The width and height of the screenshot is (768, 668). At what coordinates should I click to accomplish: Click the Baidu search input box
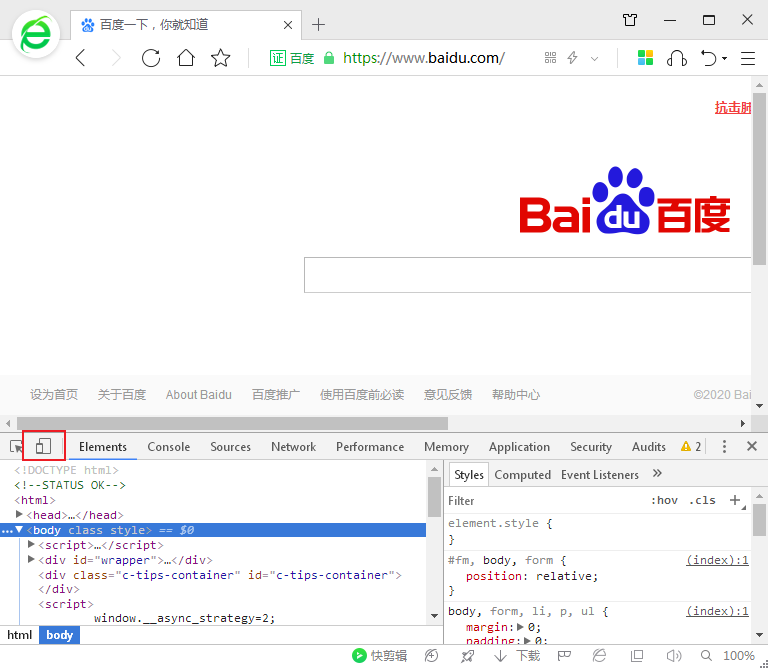pos(527,275)
